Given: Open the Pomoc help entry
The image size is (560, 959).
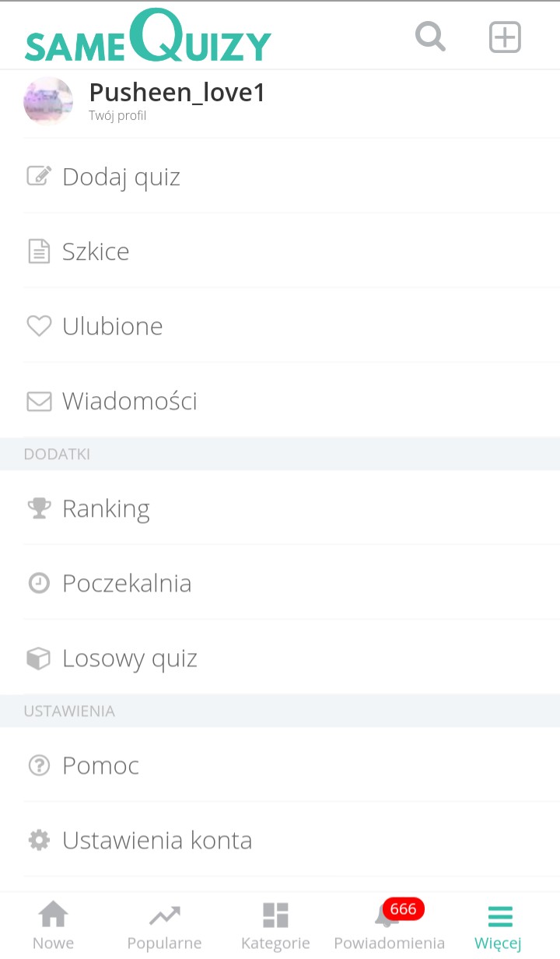Looking at the screenshot, I should pyautogui.click(x=100, y=765).
